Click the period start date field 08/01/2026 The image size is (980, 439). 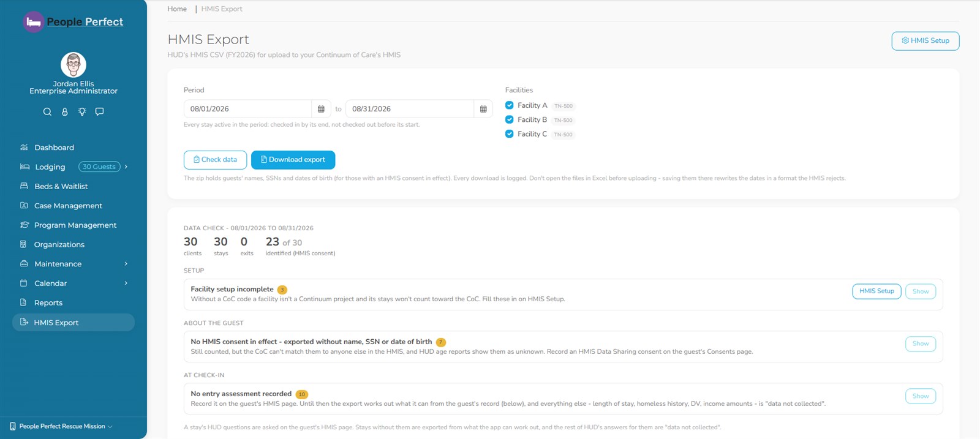(247, 109)
